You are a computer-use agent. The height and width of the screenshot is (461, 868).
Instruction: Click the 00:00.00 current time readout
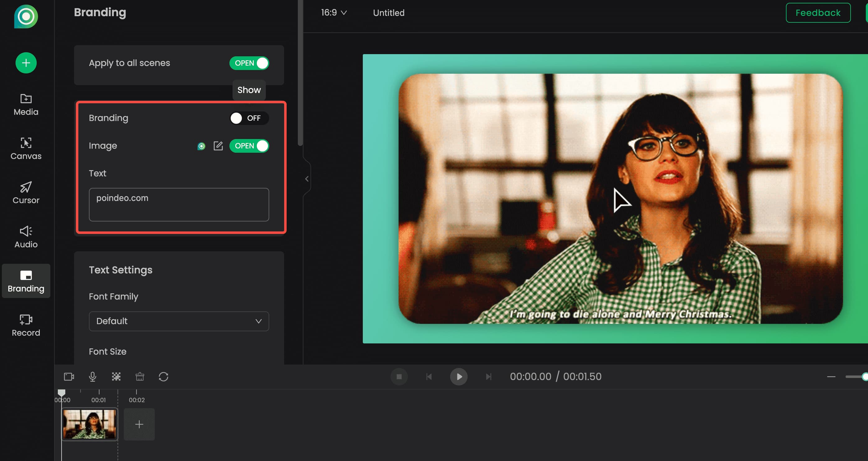coord(530,376)
